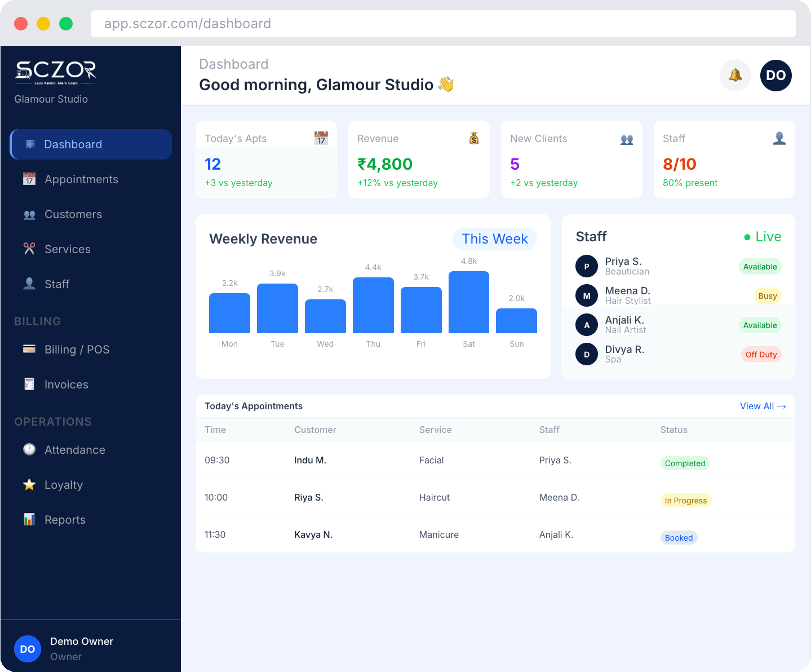This screenshot has height=672, width=811.
Task: Click the money bag icon on Revenue card
Action: [474, 138]
